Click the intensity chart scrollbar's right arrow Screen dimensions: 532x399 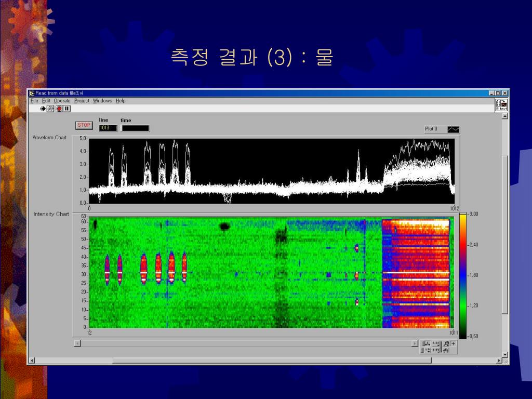tap(415, 343)
